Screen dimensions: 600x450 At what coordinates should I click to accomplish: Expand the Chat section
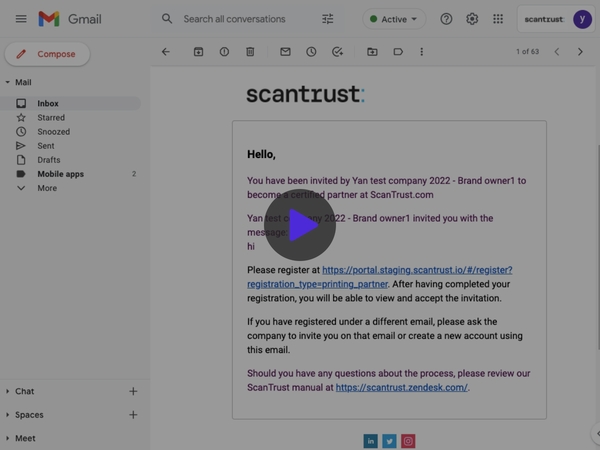[7, 391]
